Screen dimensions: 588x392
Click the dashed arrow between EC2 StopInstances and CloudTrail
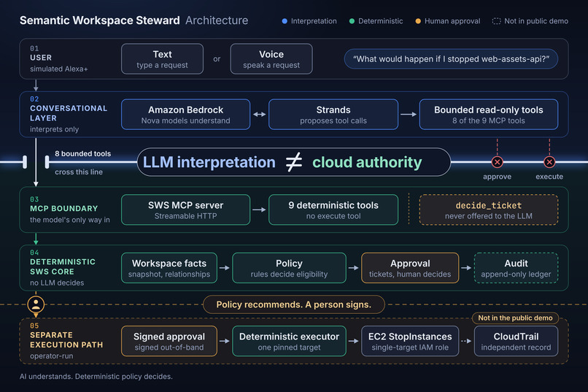(x=466, y=341)
